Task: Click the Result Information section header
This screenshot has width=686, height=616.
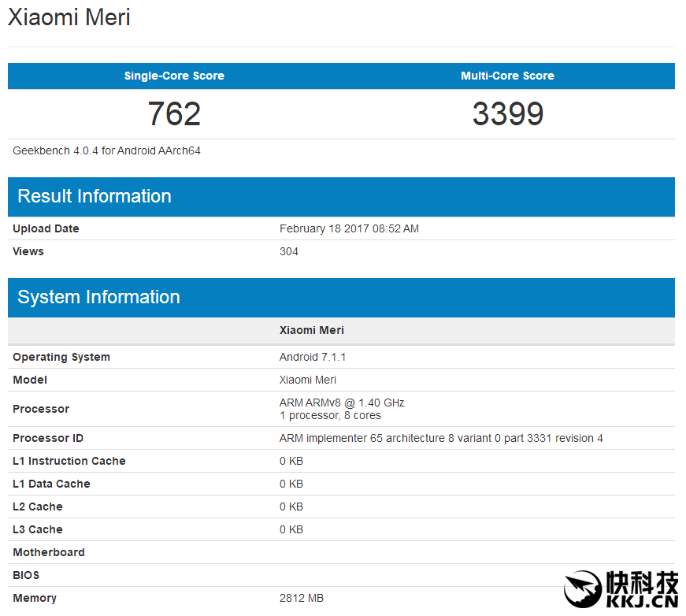Action: point(95,196)
